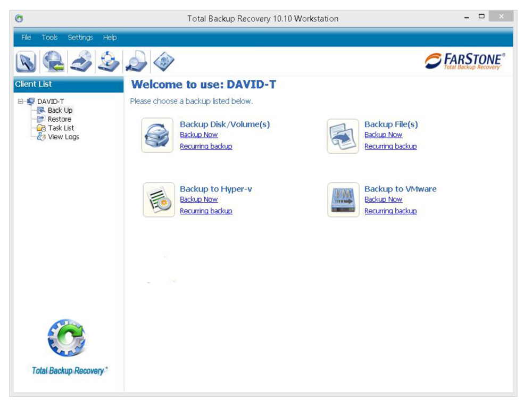
Task: Click the disk with blue arrow toolbar icon
Action: pyautogui.click(x=81, y=61)
